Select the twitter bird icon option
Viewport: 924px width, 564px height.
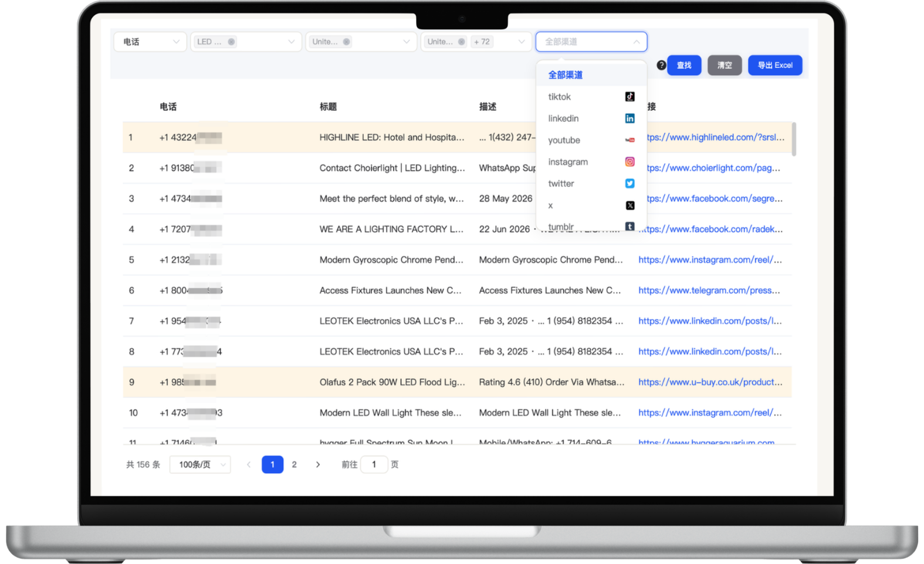tap(629, 184)
